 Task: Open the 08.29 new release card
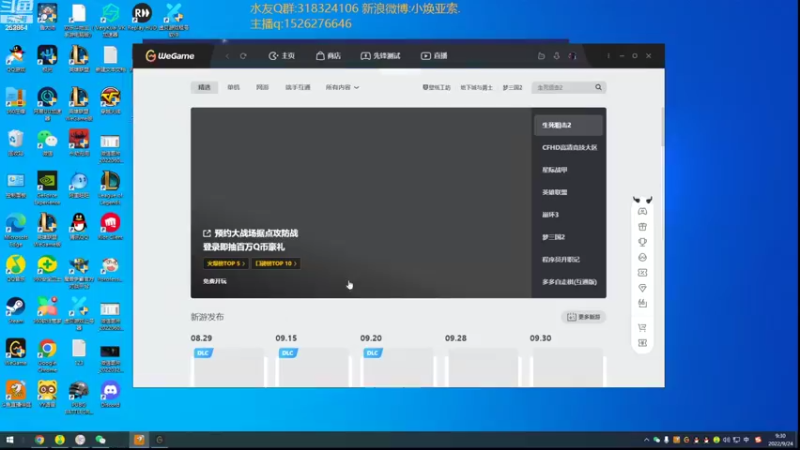(229, 366)
